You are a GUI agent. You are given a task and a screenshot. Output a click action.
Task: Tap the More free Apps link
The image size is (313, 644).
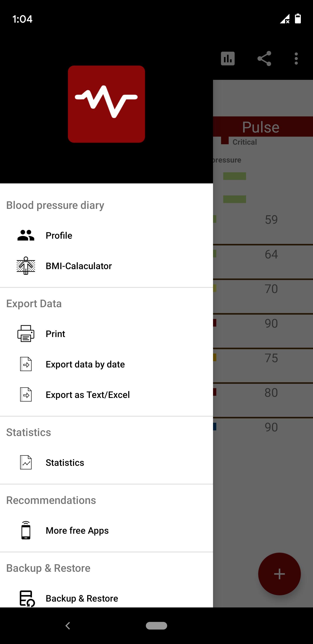(77, 530)
